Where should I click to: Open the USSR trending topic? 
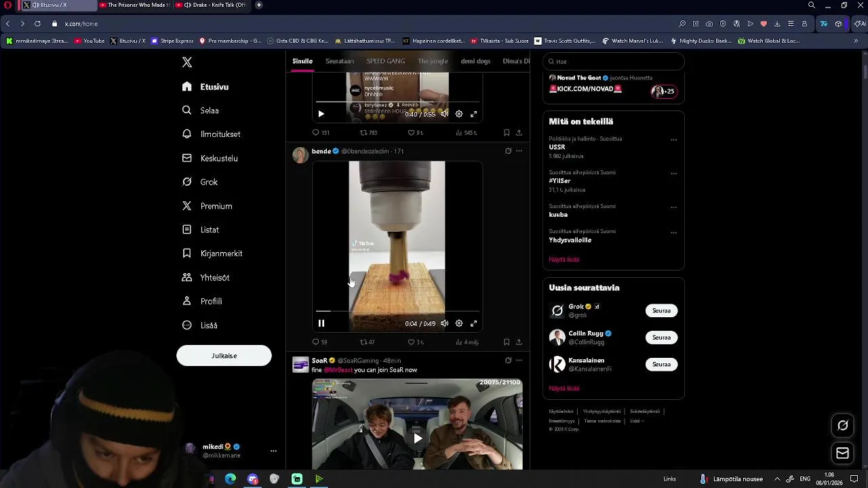pyautogui.click(x=557, y=147)
